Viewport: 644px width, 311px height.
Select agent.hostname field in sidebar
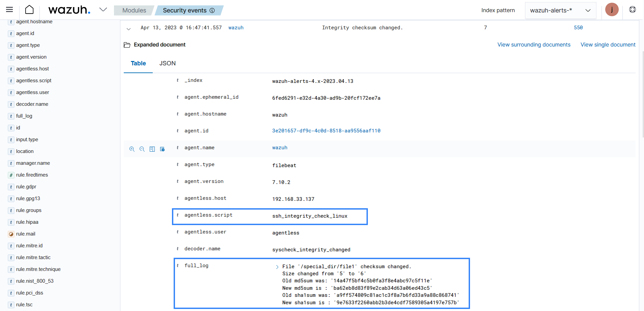coord(34,22)
